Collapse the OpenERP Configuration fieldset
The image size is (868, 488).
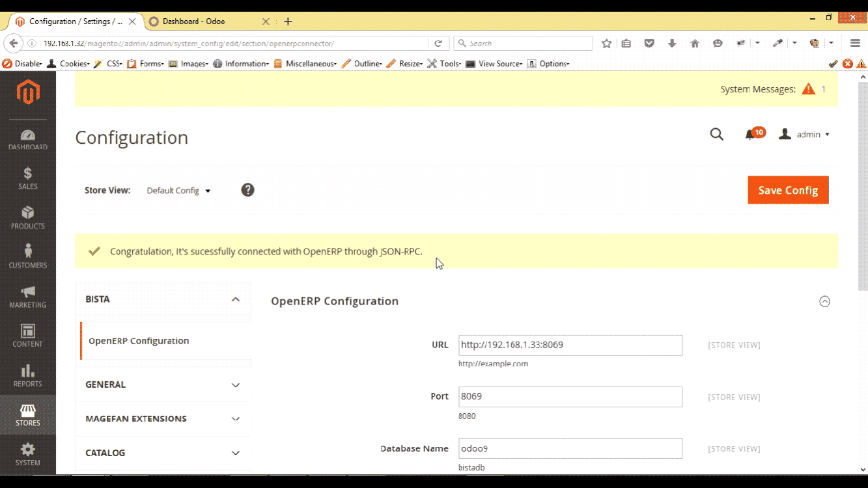coord(824,301)
